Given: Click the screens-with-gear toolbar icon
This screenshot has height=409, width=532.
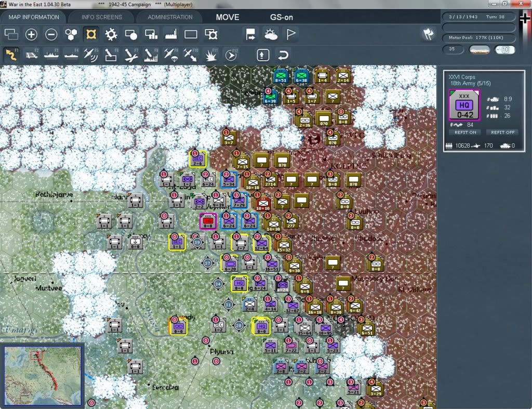Looking at the screenshot, I should point(211,34).
